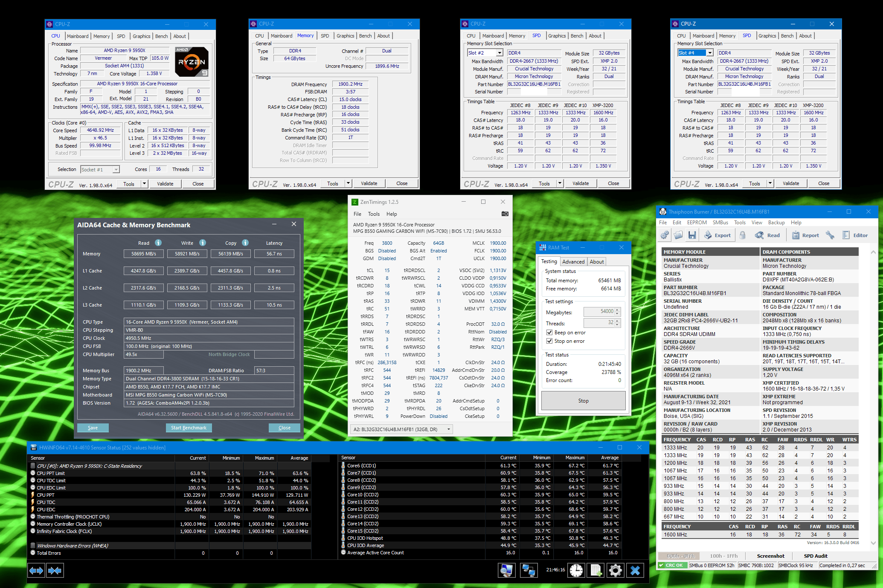Click info icon next to Read in AIDA64

(x=158, y=243)
